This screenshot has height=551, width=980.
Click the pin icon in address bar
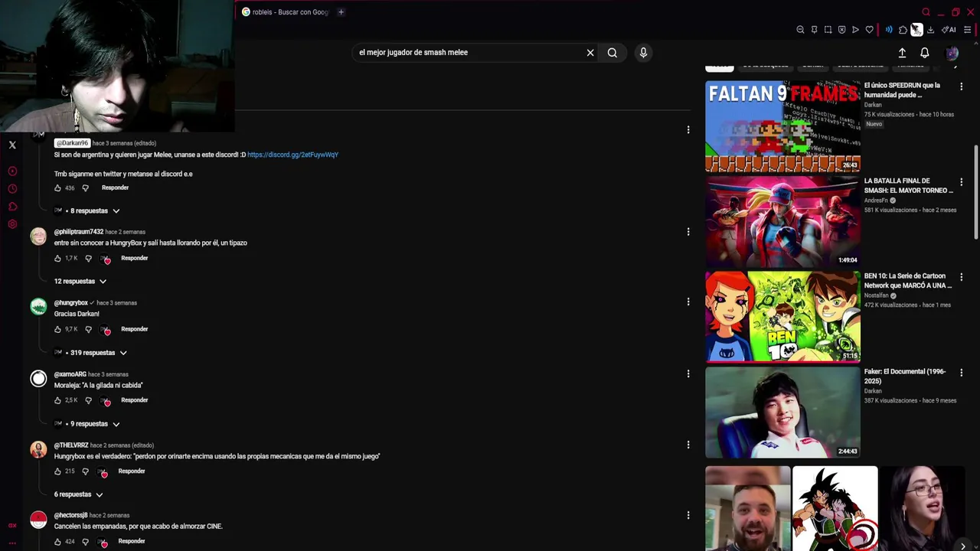click(814, 30)
